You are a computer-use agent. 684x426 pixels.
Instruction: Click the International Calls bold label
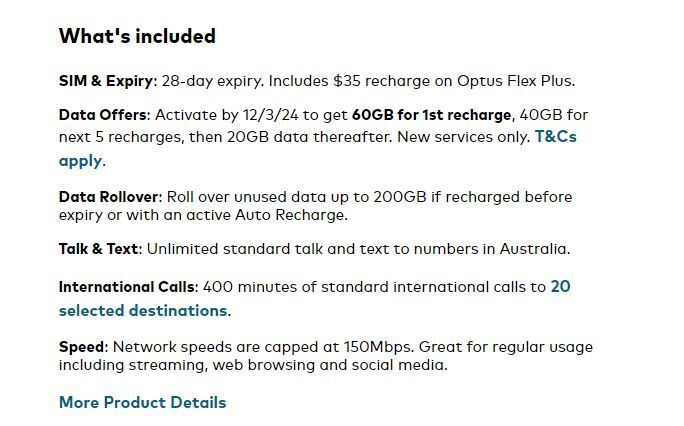tap(127, 287)
